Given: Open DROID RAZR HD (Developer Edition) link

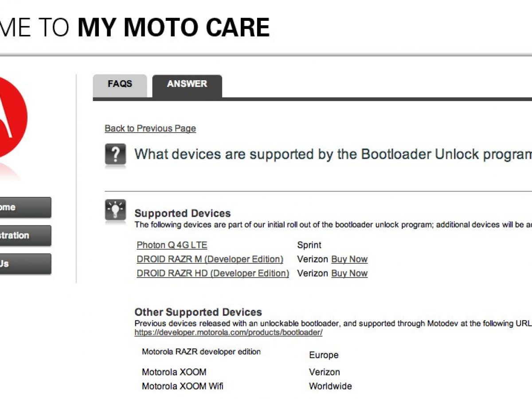Looking at the screenshot, I should click(x=213, y=274).
